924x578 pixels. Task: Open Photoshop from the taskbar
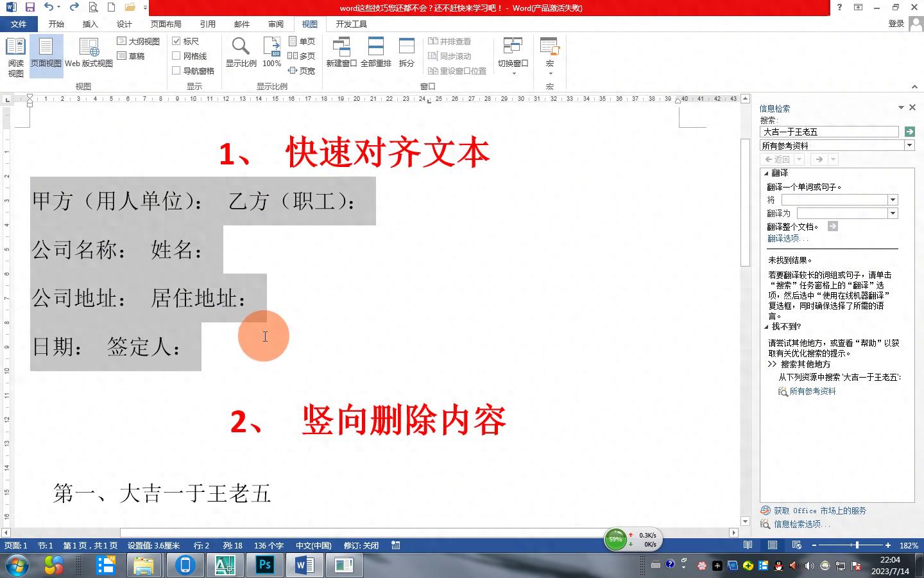tap(264, 565)
